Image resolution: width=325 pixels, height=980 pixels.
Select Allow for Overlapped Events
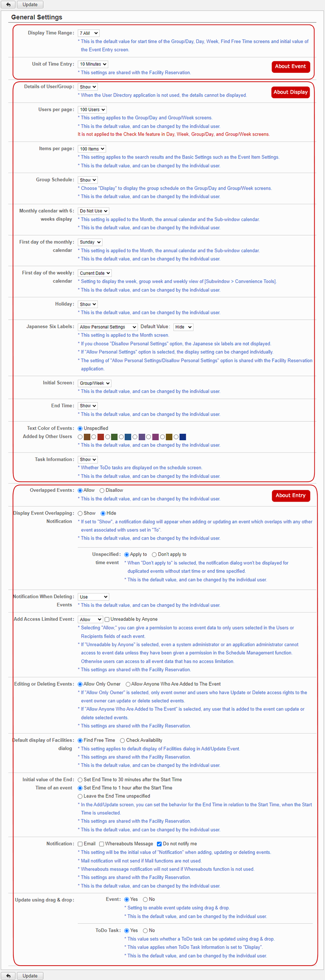pos(80,490)
